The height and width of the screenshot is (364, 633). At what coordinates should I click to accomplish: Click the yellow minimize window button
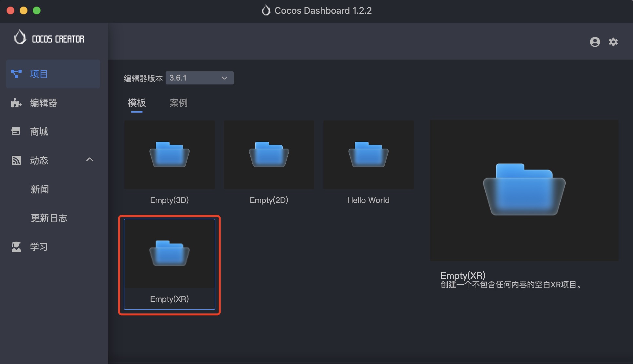[24, 10]
